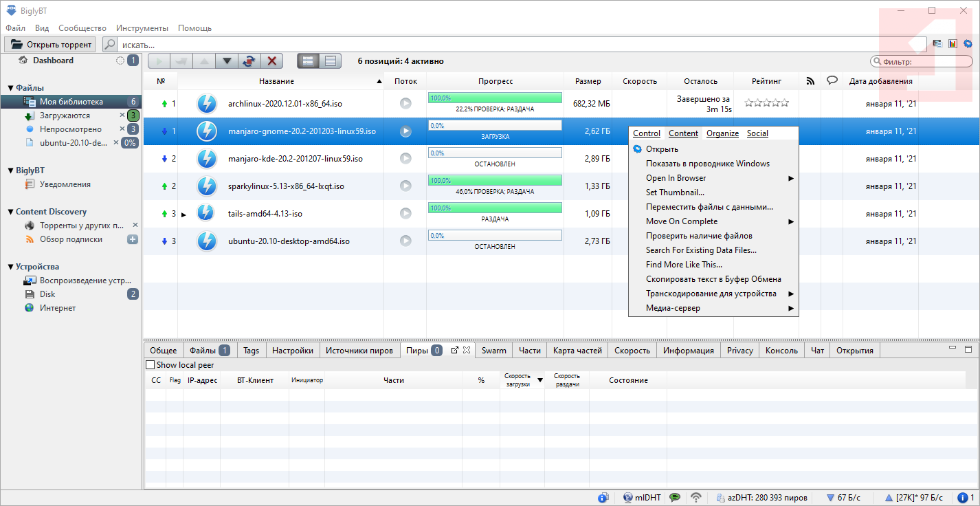Close the Непросмотрено sidebar entry

(x=122, y=129)
